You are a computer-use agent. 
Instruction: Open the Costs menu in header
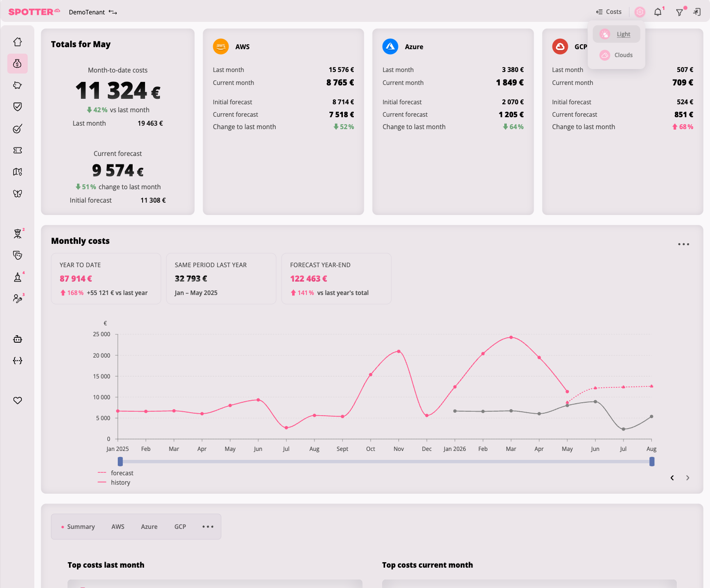pos(609,12)
